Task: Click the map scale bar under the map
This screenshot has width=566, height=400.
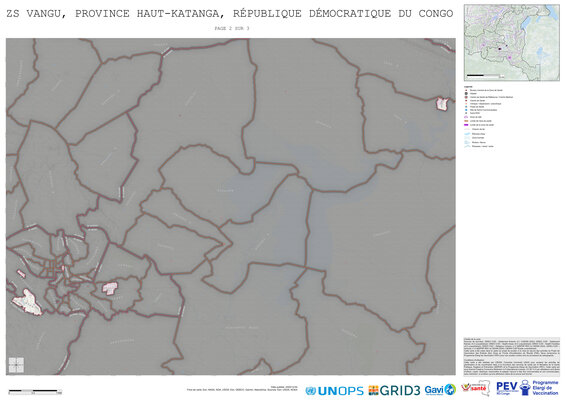Action: [35, 391]
